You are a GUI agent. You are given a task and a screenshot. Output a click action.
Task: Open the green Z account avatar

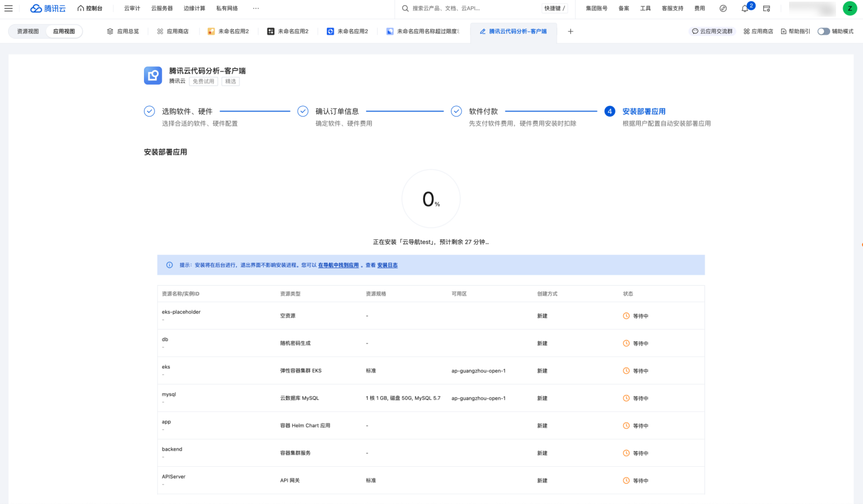point(850,8)
